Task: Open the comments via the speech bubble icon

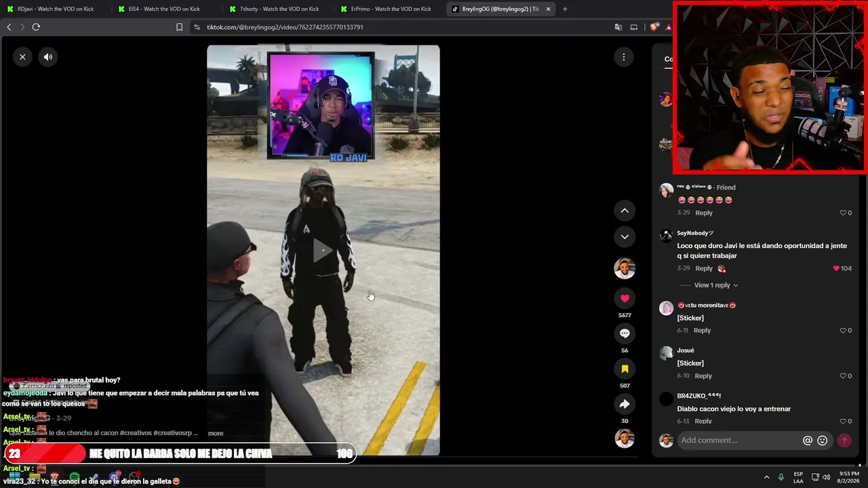Action: click(625, 333)
